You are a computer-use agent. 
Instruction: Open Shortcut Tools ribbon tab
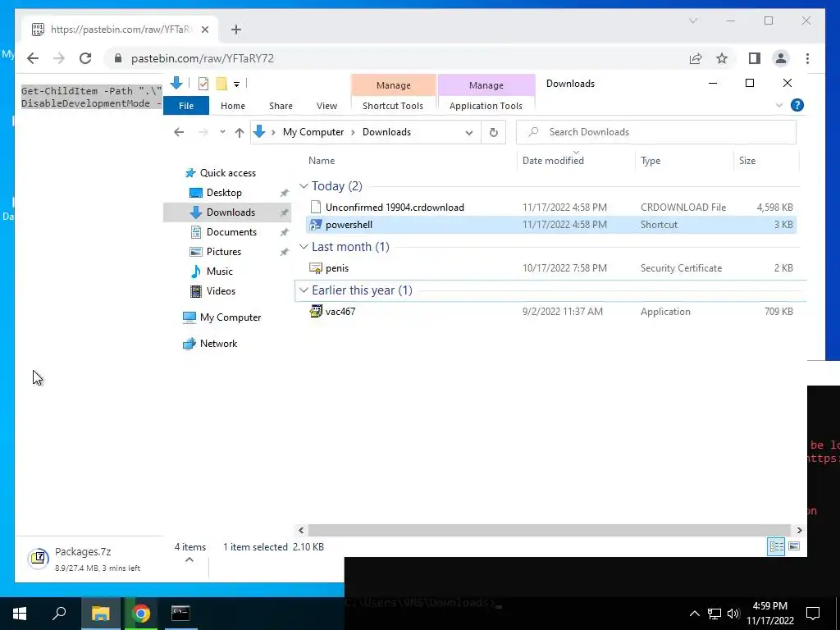[393, 106]
